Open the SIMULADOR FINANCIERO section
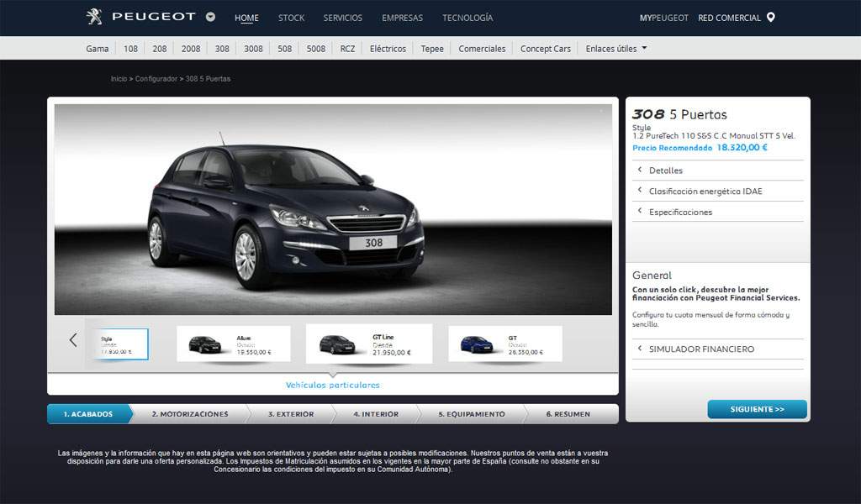 tap(718, 349)
